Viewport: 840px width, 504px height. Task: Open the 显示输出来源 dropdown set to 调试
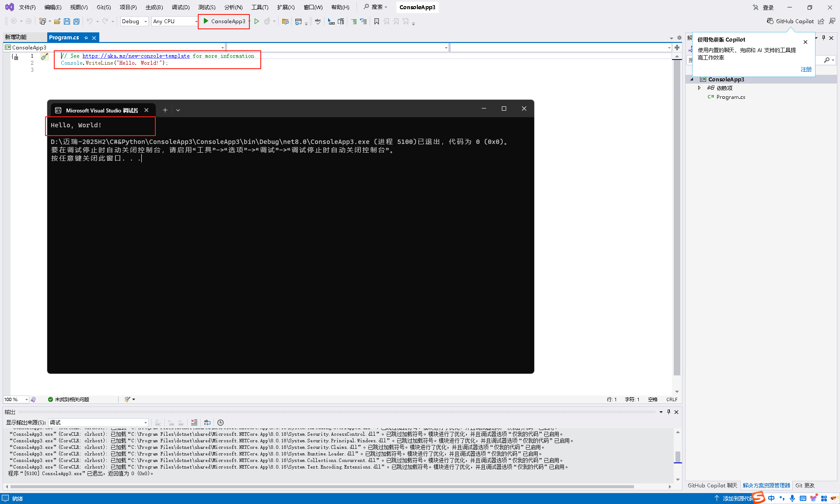pyautogui.click(x=98, y=423)
